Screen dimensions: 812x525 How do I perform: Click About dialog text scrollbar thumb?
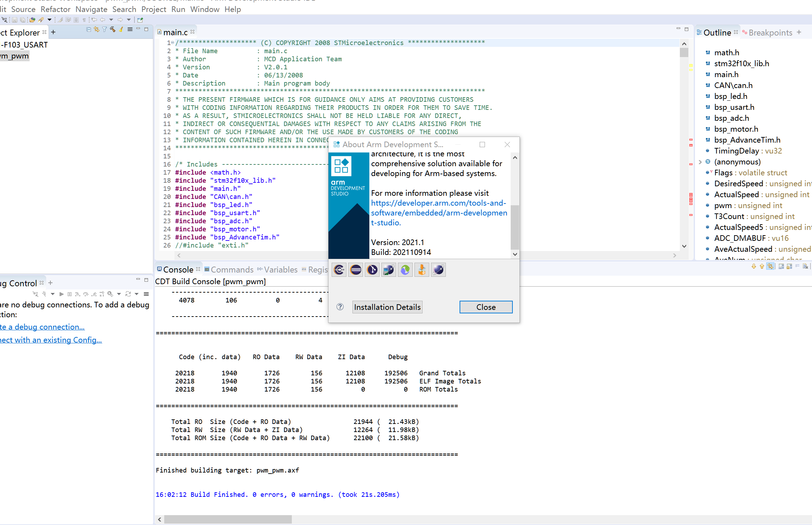(515, 227)
